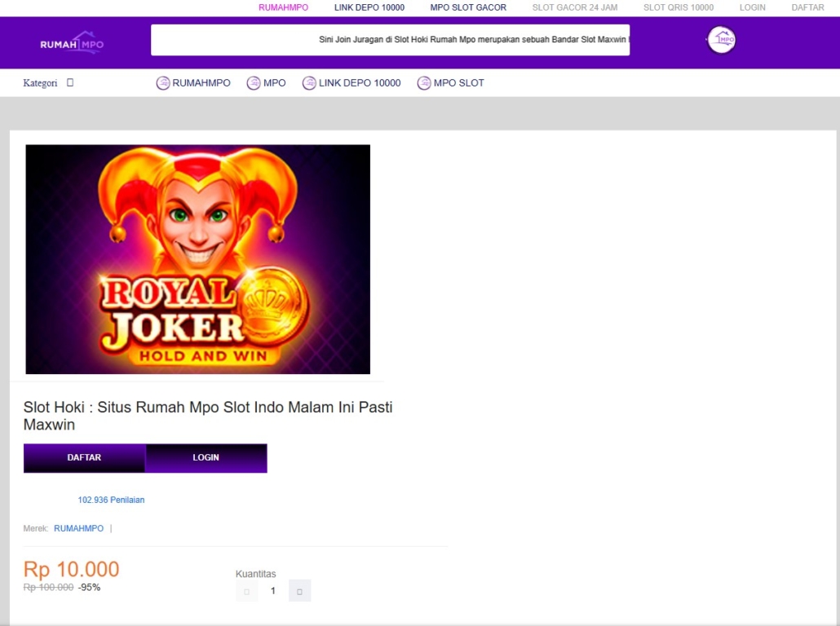Viewport: 840px width, 626px height.
Task: Increase quantity with the plus button
Action: tap(299, 591)
